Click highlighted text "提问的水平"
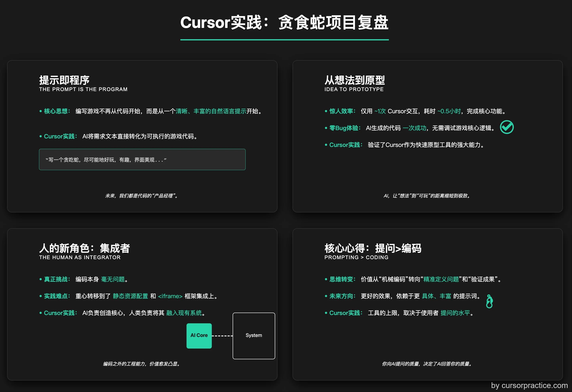Screen dimensions: 572x392 pos(455,313)
